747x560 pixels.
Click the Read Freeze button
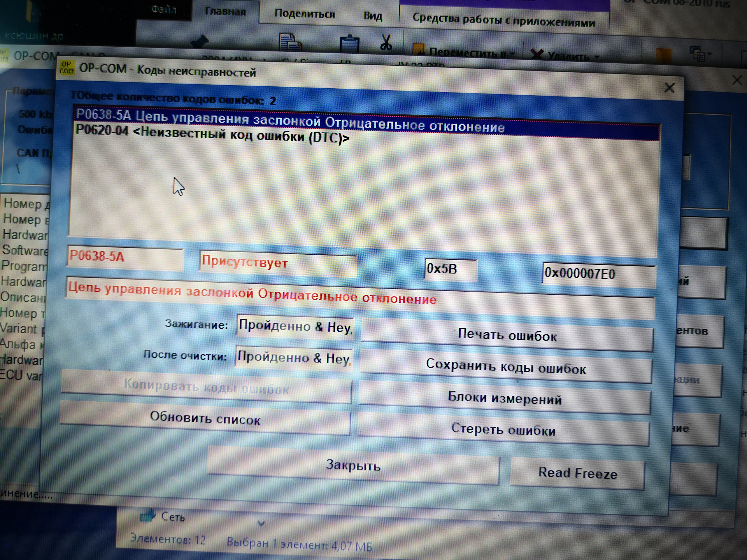tap(577, 473)
